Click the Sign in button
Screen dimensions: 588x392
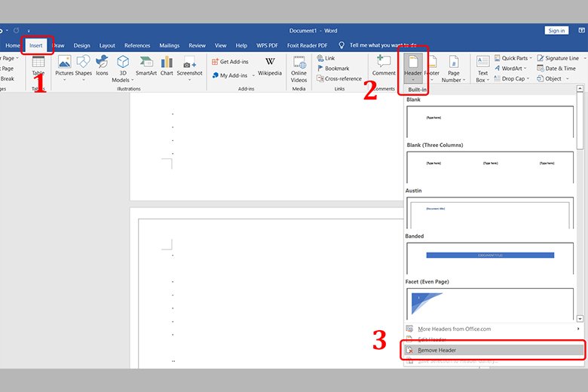click(556, 30)
